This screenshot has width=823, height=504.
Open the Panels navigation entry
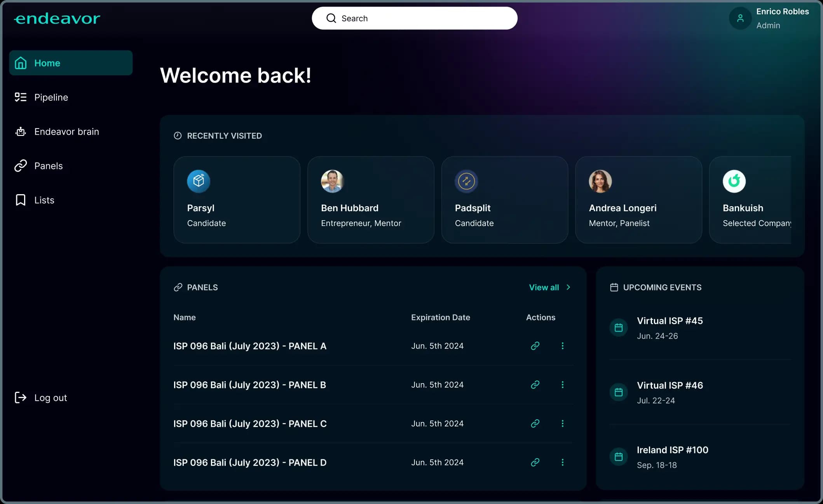(x=48, y=165)
